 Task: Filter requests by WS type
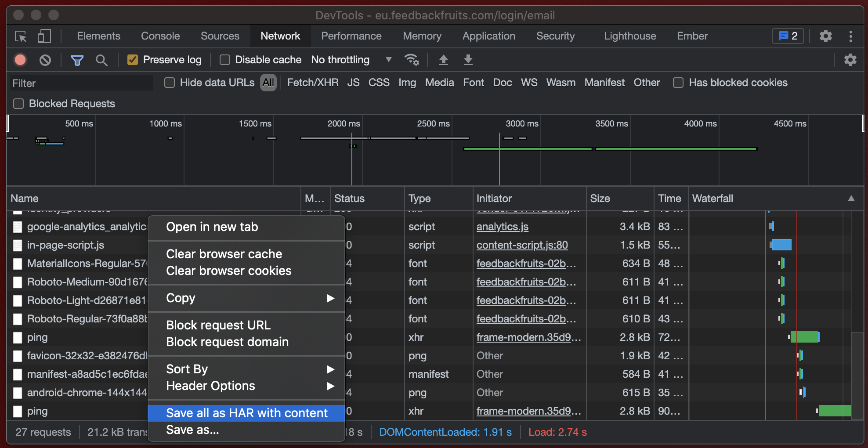[529, 83]
